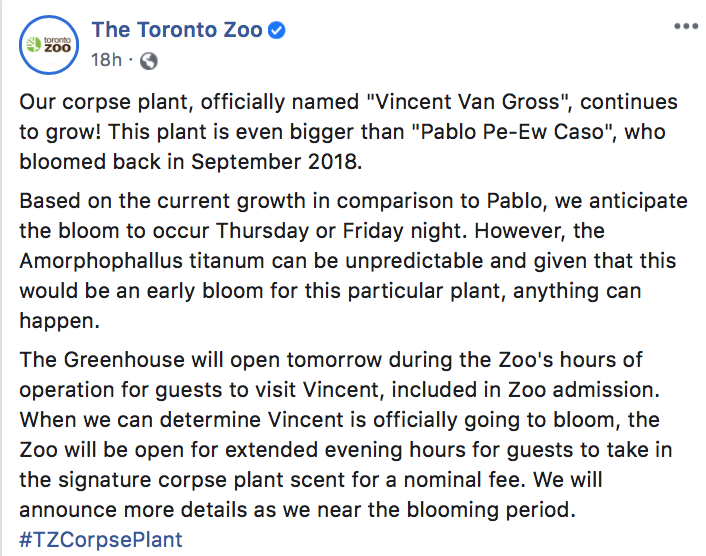Viewport: 706px width, 556px height.
Task: Open The Toronto Zoo page name link
Action: 176,30
